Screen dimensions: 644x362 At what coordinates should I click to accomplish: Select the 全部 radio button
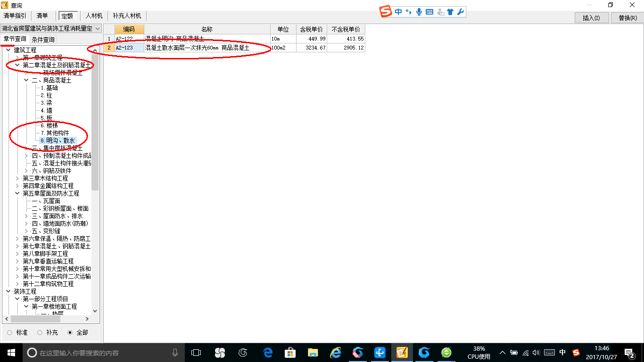(70, 332)
